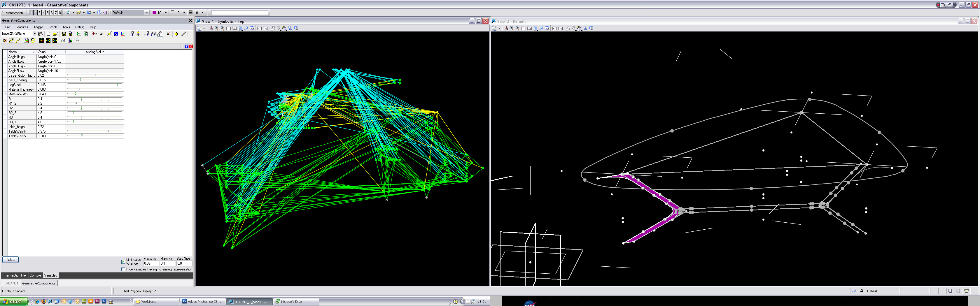Expand View 1 view attributes dropdown arrow
This screenshot has width=980, height=306.
[204, 28]
